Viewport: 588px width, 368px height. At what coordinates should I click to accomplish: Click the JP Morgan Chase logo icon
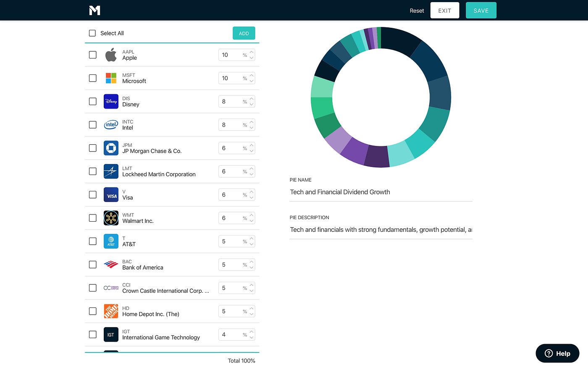click(x=111, y=148)
